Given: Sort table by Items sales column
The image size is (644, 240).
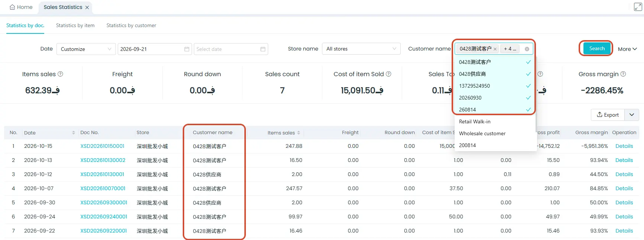Looking at the screenshot, I should click(x=299, y=133).
